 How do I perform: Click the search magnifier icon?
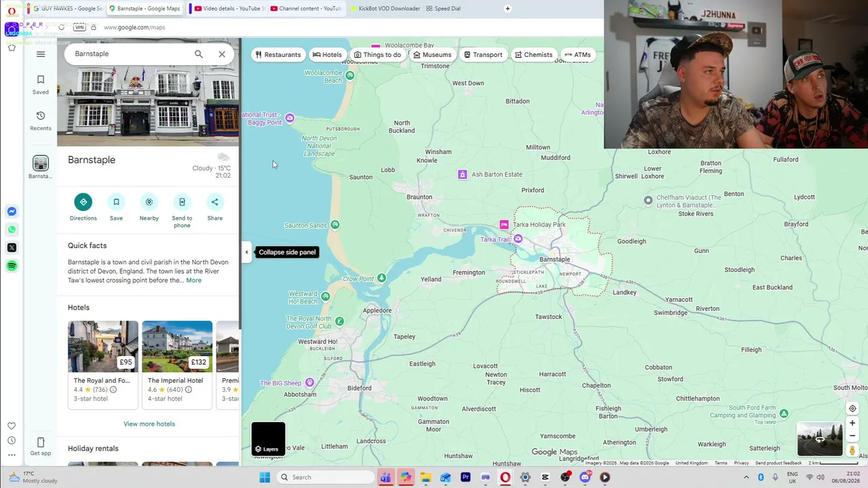(199, 54)
